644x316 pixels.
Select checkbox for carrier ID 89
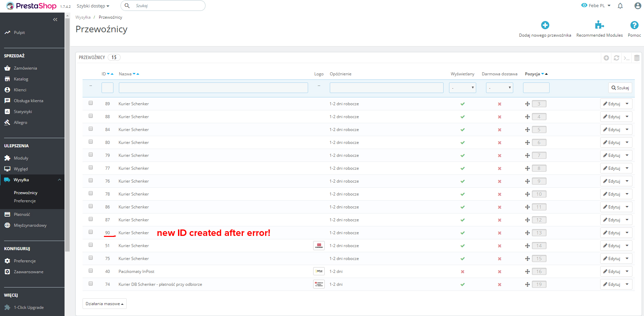click(91, 103)
